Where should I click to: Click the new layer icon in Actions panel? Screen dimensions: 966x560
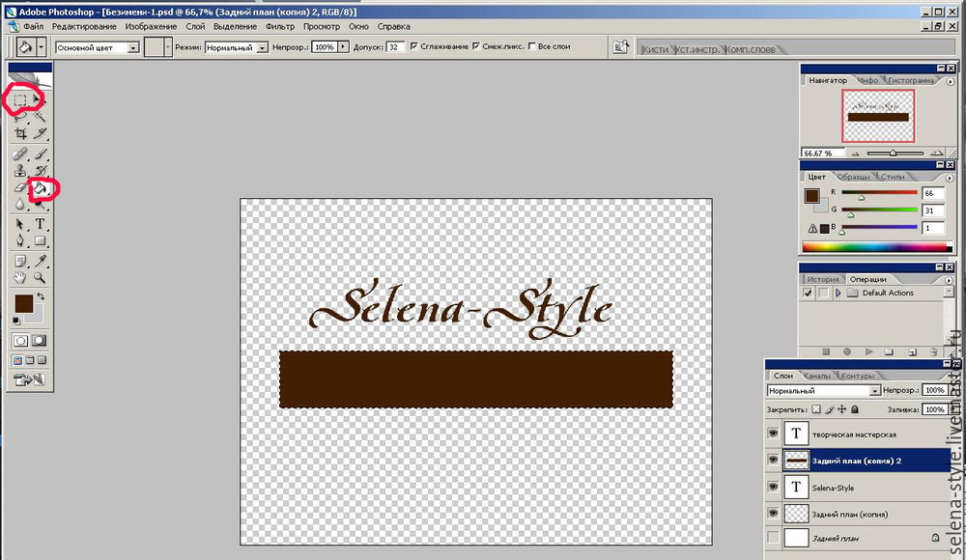pos(912,351)
